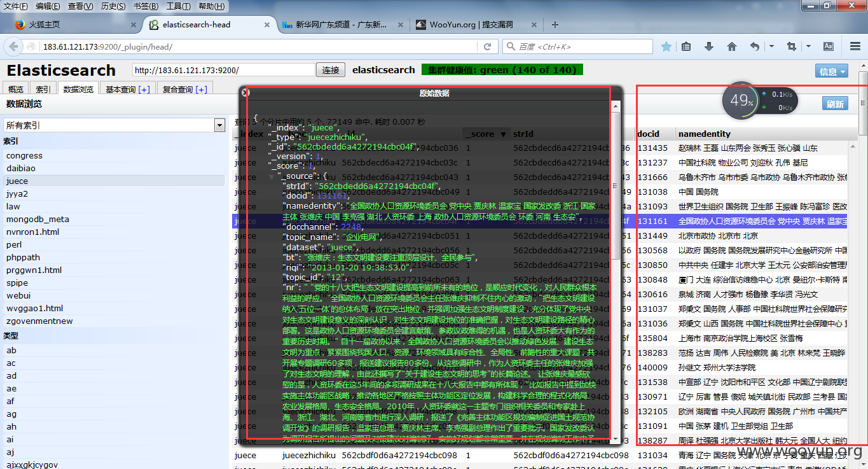Open dropdown arrow next to undo icon
The image size is (868, 469).
(x=771, y=46)
